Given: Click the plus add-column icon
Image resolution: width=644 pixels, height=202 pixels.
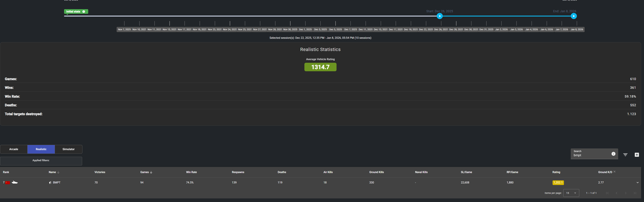Looking at the screenshot, I should [637, 155].
